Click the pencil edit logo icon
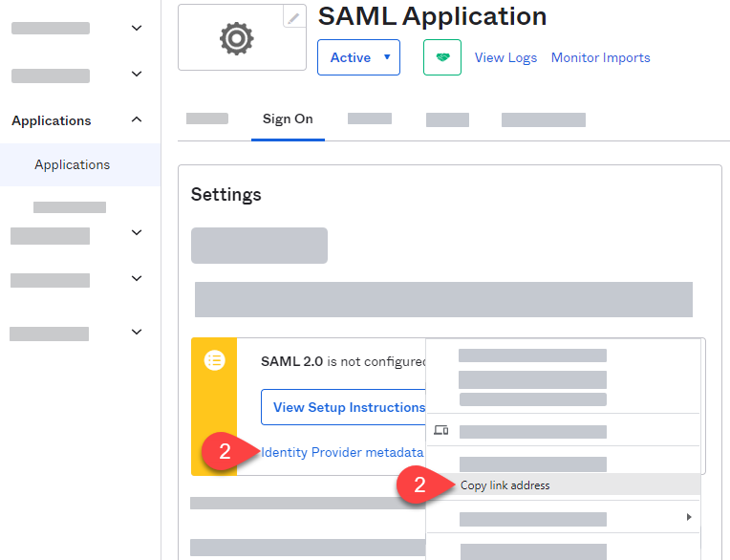The width and height of the screenshot is (730, 560). point(295,17)
